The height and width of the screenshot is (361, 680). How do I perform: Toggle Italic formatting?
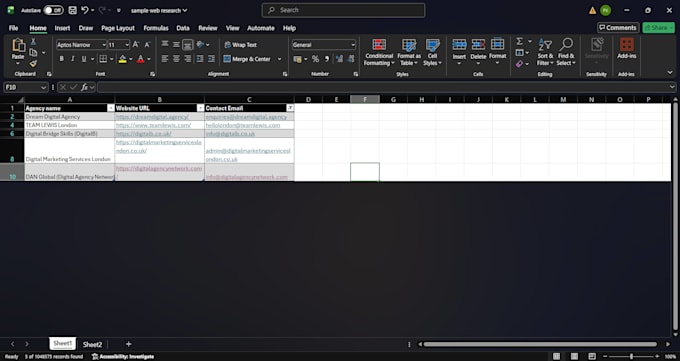(x=72, y=59)
